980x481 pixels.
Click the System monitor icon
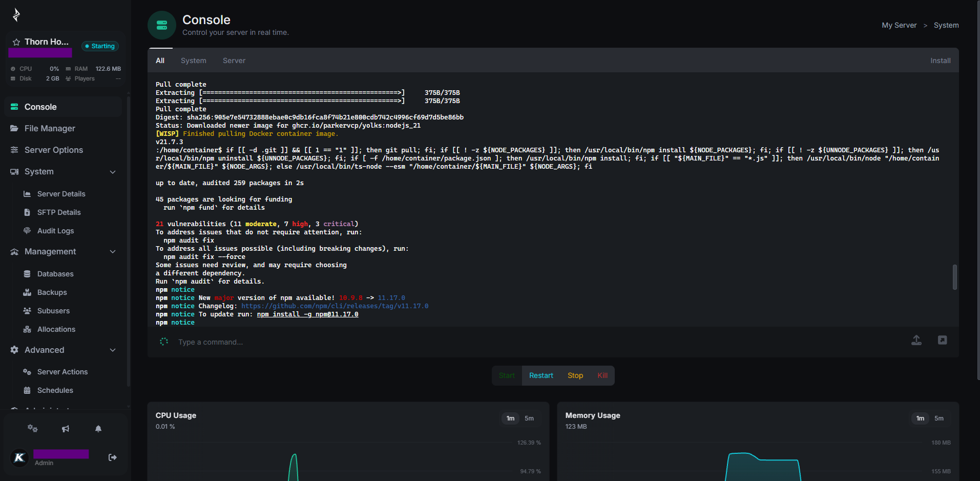14,171
